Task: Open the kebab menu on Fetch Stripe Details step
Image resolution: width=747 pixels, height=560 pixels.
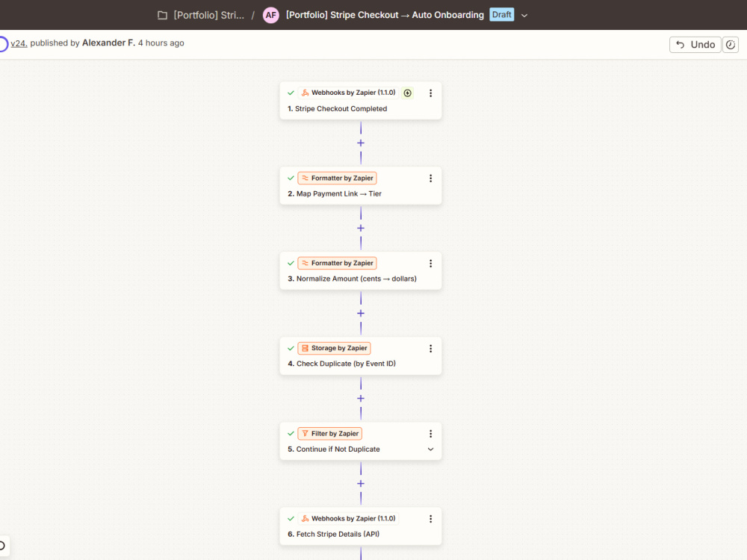Action: click(431, 519)
